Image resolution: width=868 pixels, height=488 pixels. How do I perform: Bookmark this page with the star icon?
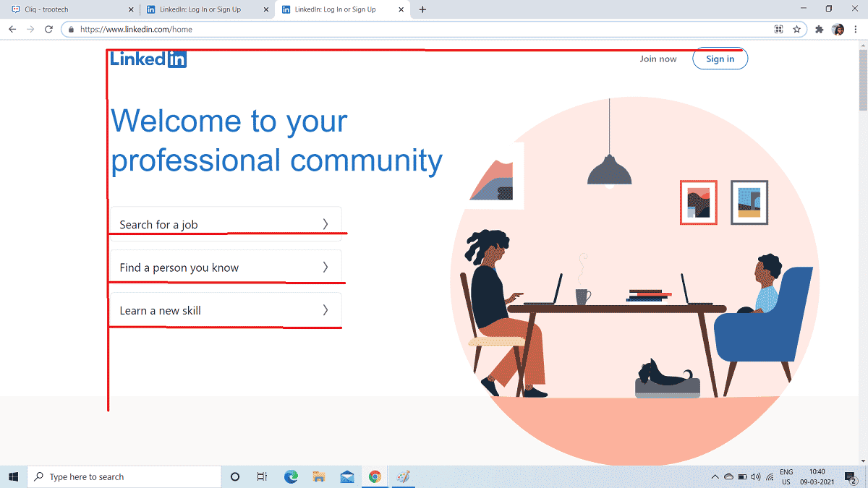click(x=796, y=30)
